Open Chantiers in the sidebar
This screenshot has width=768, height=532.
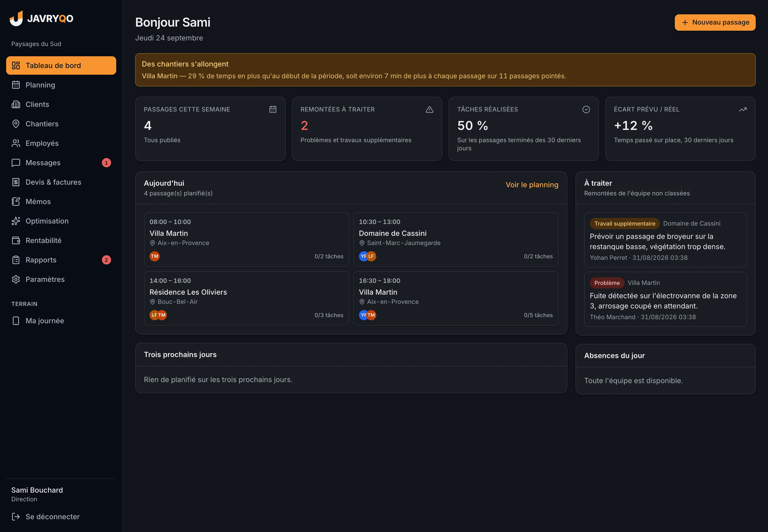(x=61, y=124)
